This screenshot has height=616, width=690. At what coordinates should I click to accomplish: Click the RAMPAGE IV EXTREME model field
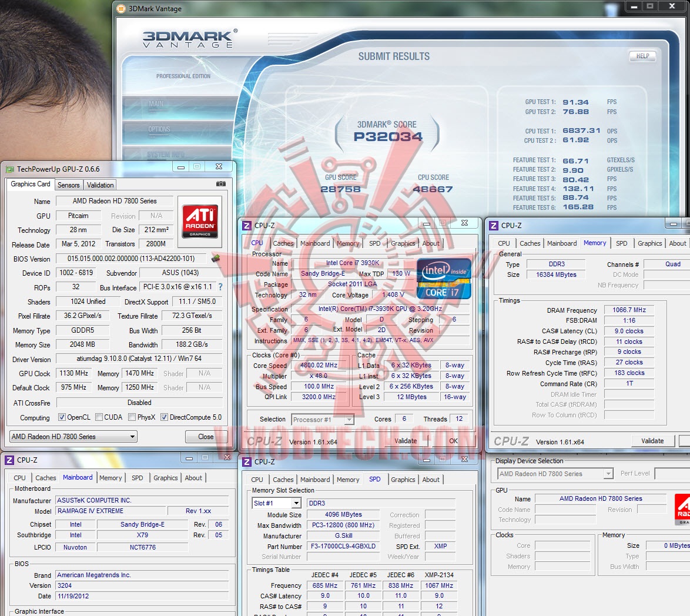tap(110, 511)
